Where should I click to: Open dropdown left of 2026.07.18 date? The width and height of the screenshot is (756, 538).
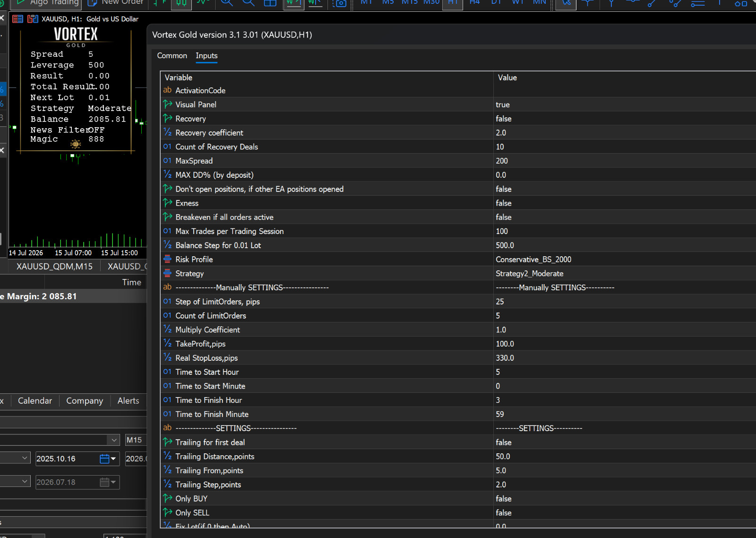point(25,482)
